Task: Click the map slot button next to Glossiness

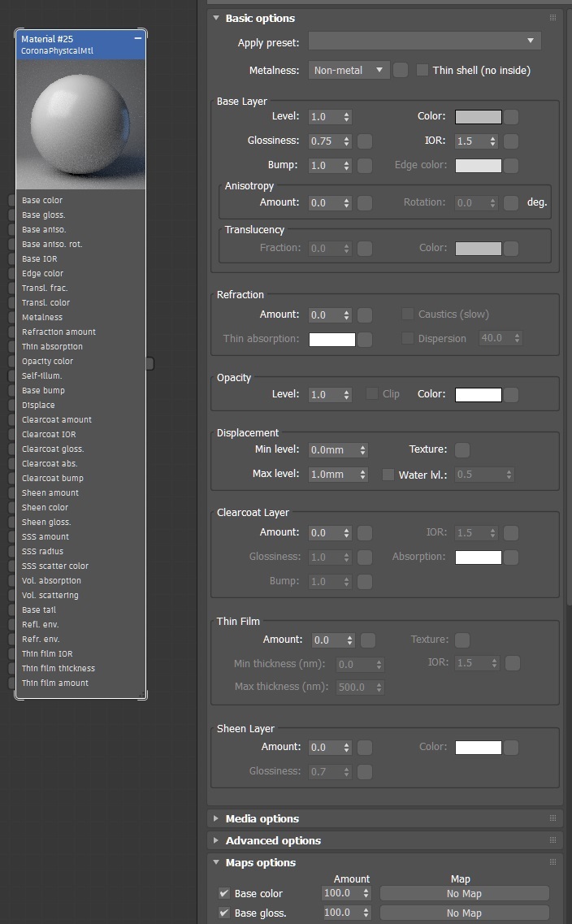Action: tap(365, 141)
